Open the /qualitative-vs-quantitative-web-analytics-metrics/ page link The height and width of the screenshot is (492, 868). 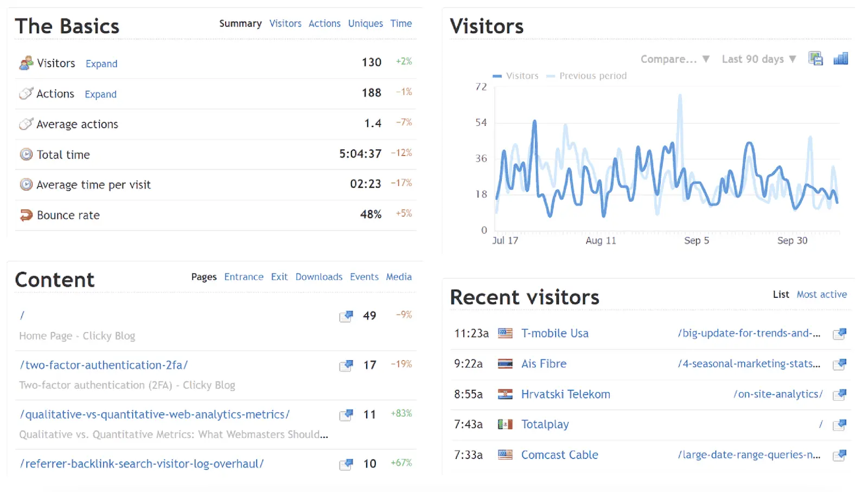(155, 414)
